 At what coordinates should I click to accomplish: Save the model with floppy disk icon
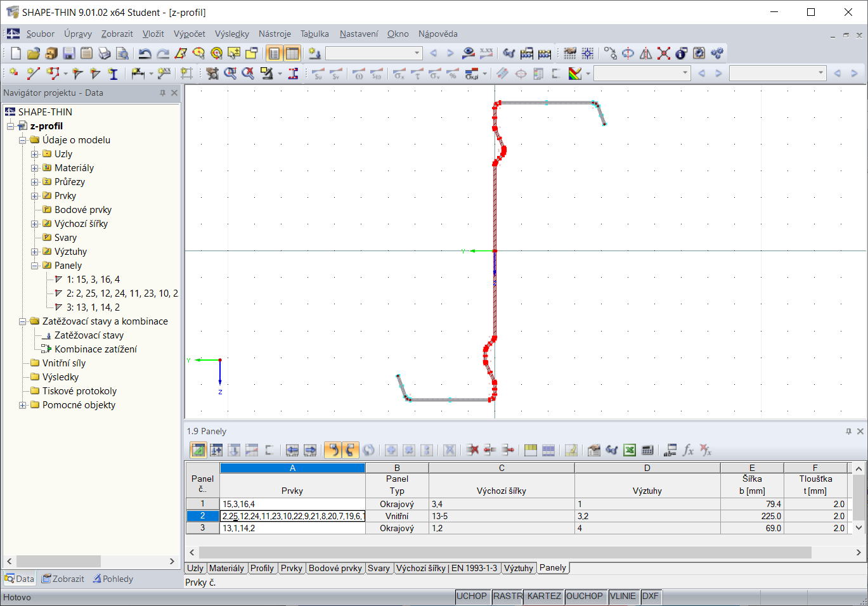[x=69, y=53]
